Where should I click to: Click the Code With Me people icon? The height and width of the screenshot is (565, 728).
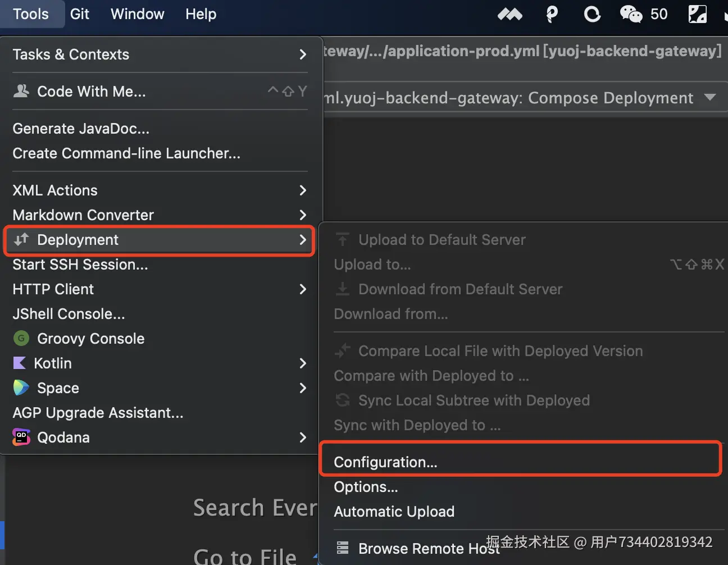point(21,91)
